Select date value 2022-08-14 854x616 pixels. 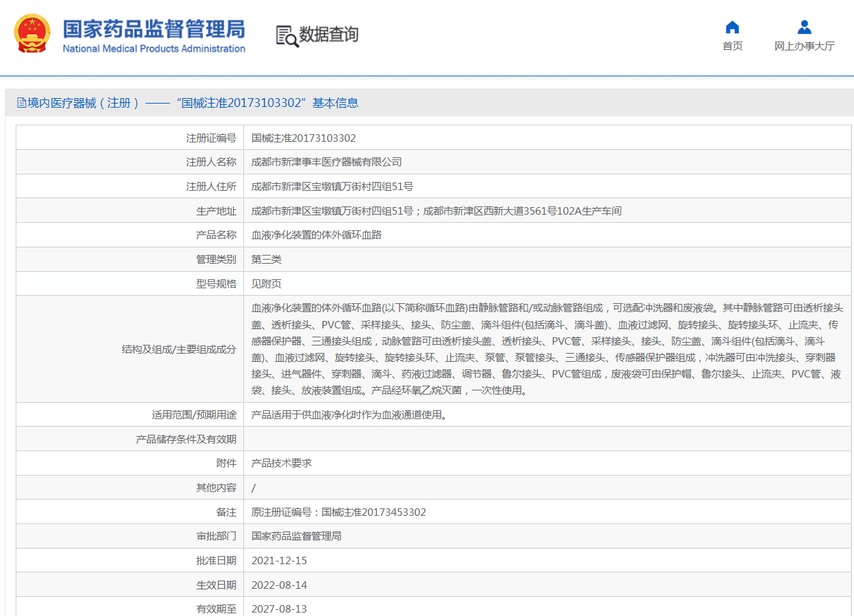[279, 585]
